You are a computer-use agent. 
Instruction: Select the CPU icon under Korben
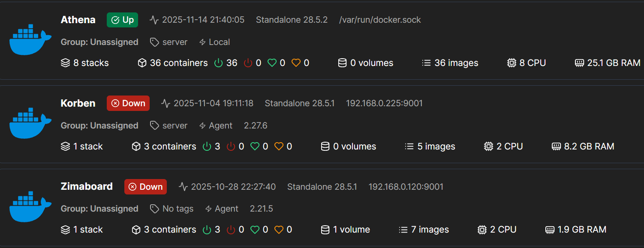(x=488, y=146)
